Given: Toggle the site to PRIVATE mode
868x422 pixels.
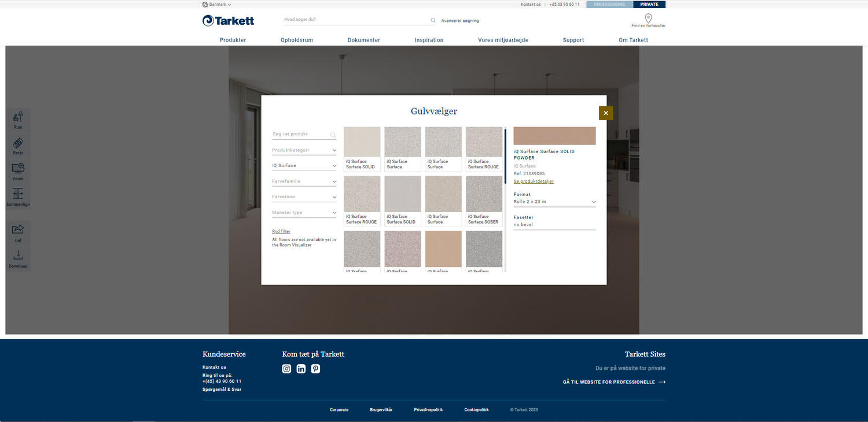Looking at the screenshot, I should (x=649, y=4).
